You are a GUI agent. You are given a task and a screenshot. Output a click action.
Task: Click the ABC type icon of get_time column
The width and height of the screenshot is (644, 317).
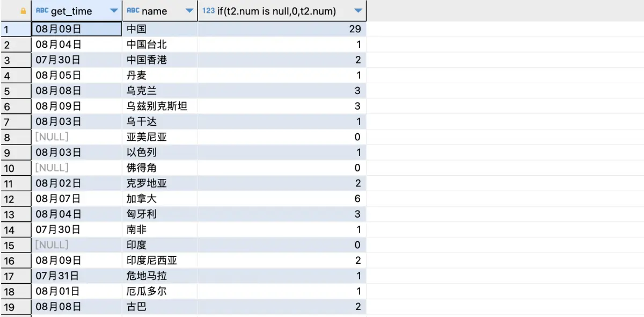(x=42, y=11)
